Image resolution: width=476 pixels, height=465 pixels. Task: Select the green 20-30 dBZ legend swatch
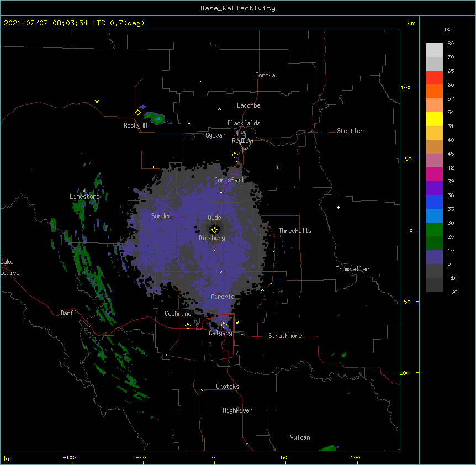[434, 230]
